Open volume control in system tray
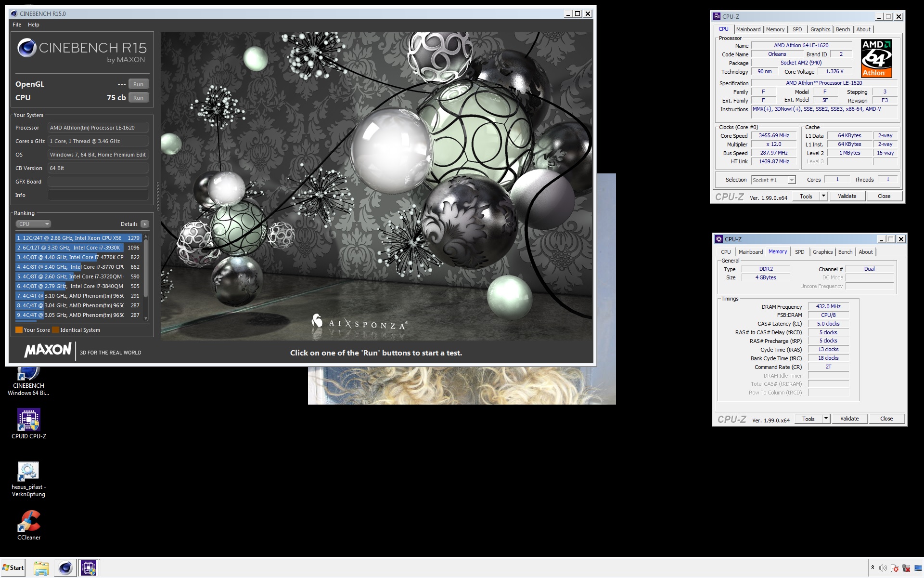 point(883,568)
